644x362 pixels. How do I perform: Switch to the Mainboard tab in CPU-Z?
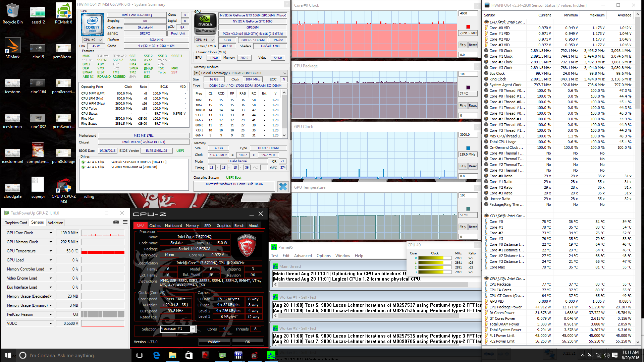[173, 226]
